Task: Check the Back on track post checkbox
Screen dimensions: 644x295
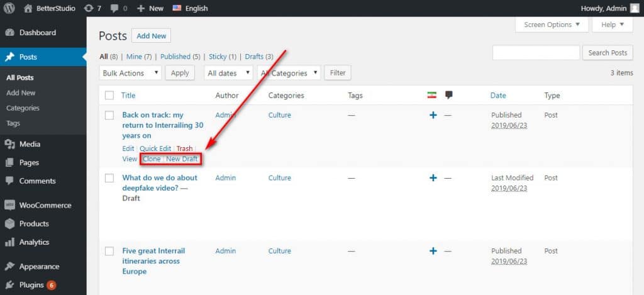Action: (109, 116)
